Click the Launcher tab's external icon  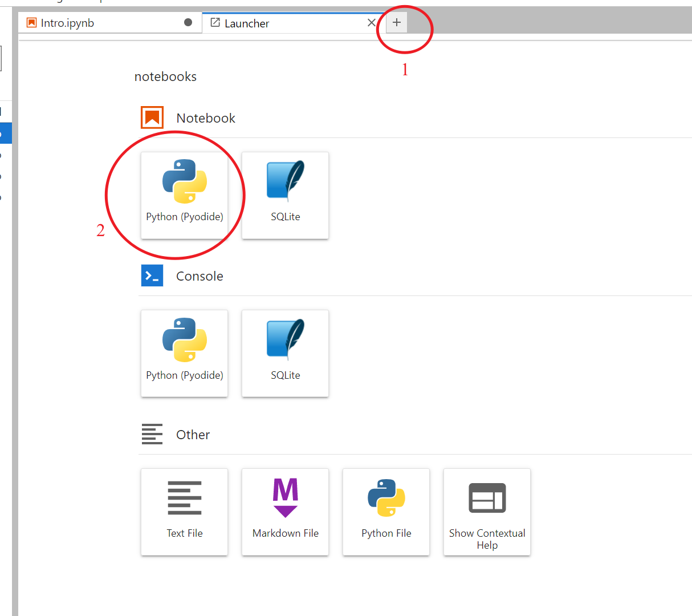point(215,23)
